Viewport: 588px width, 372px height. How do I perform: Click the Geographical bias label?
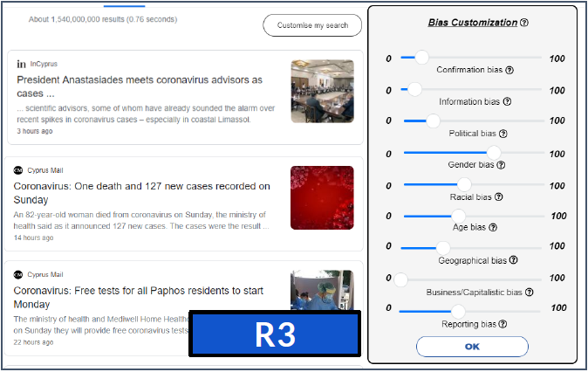click(473, 260)
